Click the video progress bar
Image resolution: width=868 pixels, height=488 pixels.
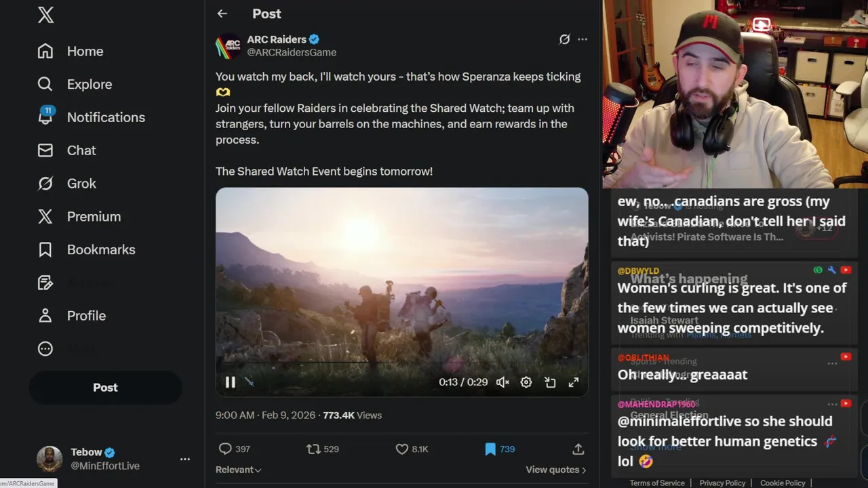(401, 363)
